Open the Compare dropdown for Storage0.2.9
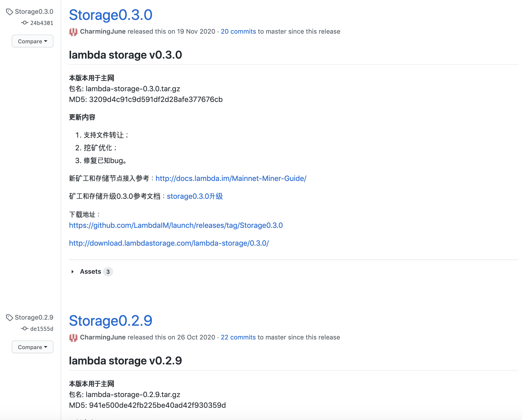The image size is (522, 420). (33, 347)
